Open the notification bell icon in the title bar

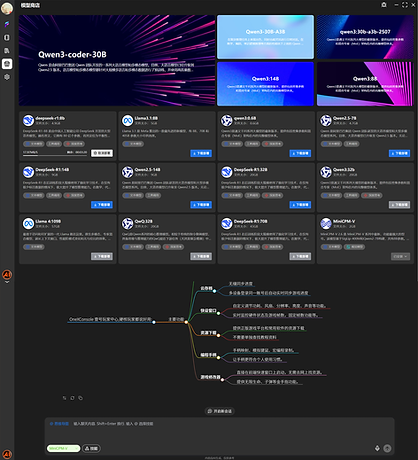[384, 5]
